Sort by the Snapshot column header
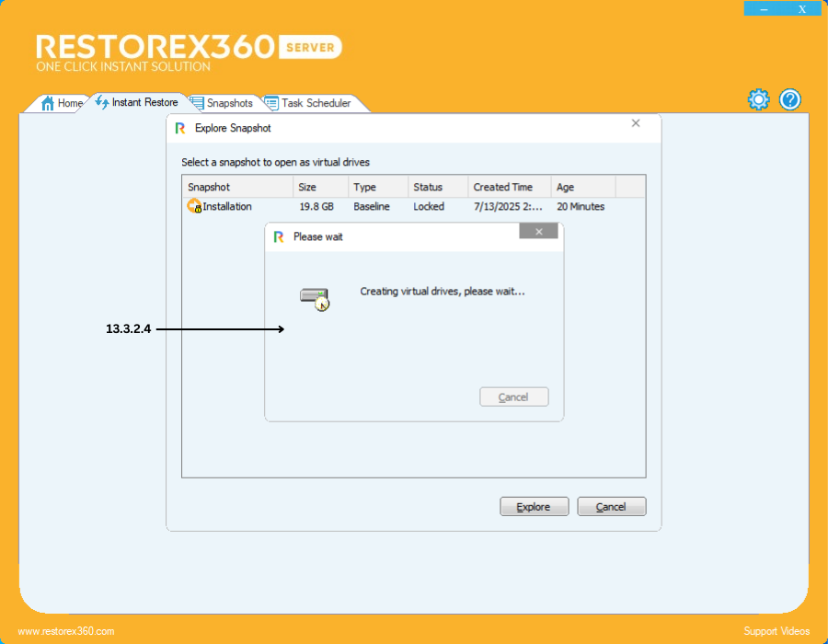The image size is (828, 644). tap(237, 187)
